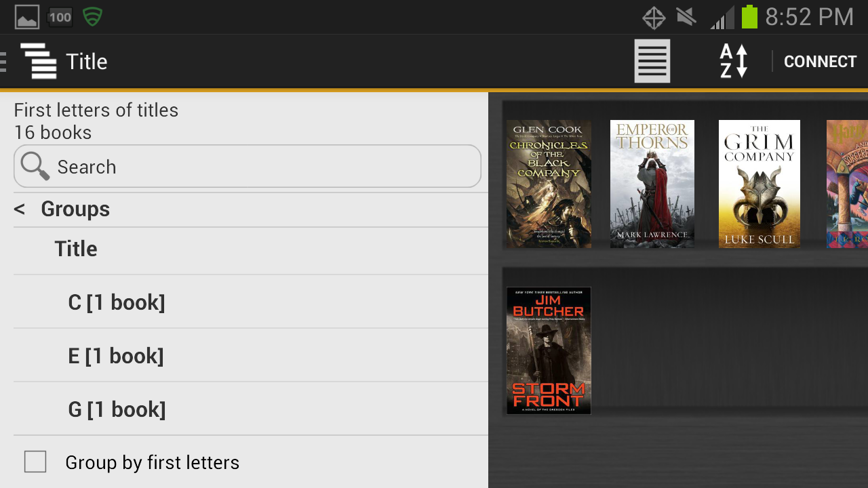Open group E [1 book]
This screenshot has width=868, height=488.
251,356
